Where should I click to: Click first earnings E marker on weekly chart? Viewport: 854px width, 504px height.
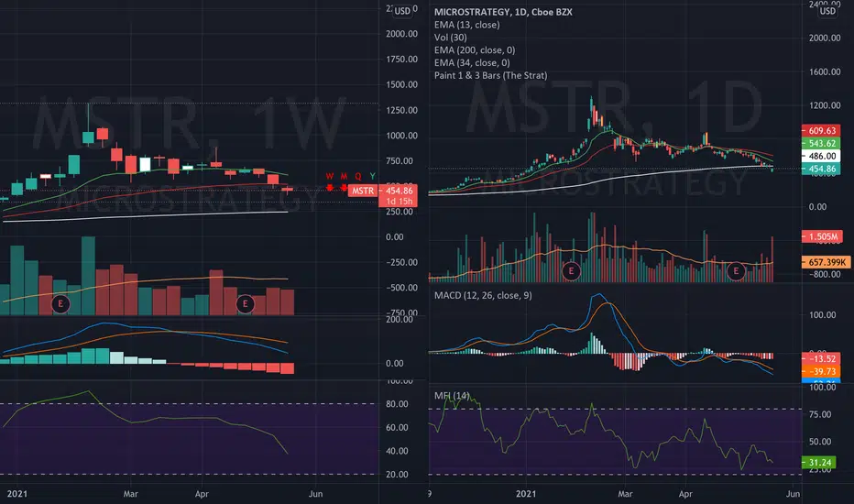point(60,303)
